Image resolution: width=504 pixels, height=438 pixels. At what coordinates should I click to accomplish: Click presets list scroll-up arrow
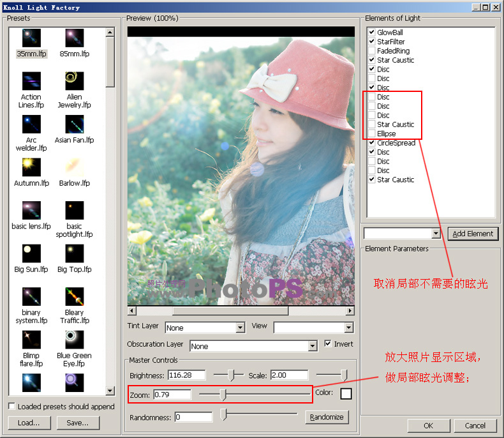[x=110, y=32]
